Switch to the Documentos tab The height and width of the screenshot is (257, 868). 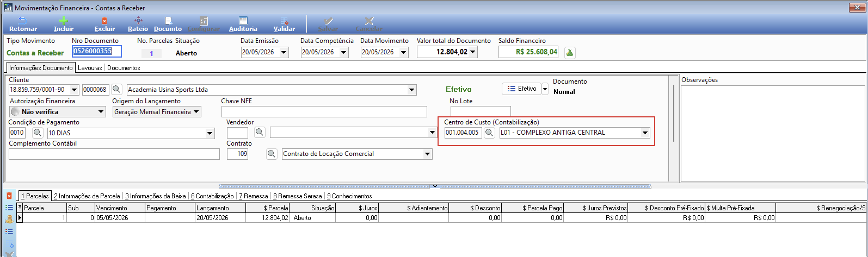(124, 68)
